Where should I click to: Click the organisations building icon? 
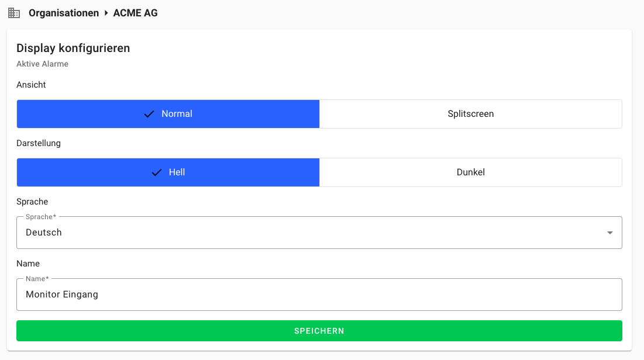click(x=14, y=13)
